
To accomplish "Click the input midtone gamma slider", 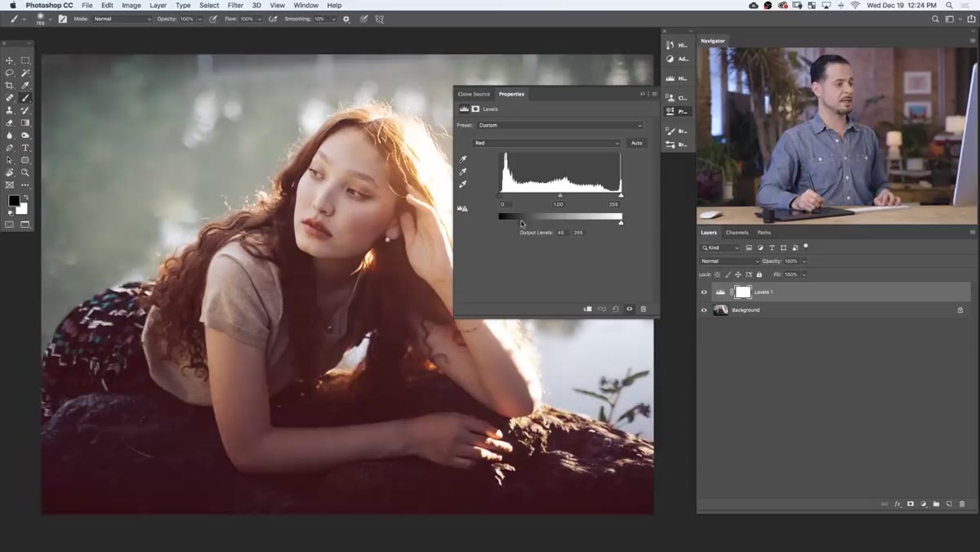I will [x=560, y=195].
